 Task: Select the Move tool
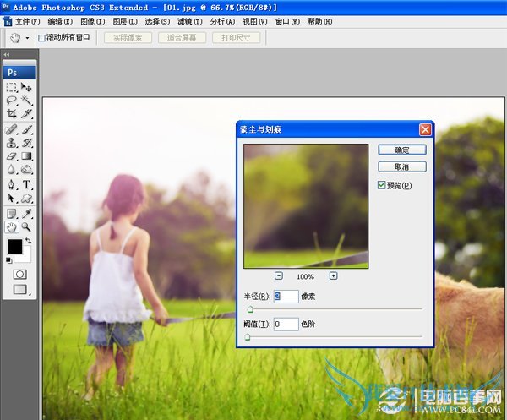point(26,87)
